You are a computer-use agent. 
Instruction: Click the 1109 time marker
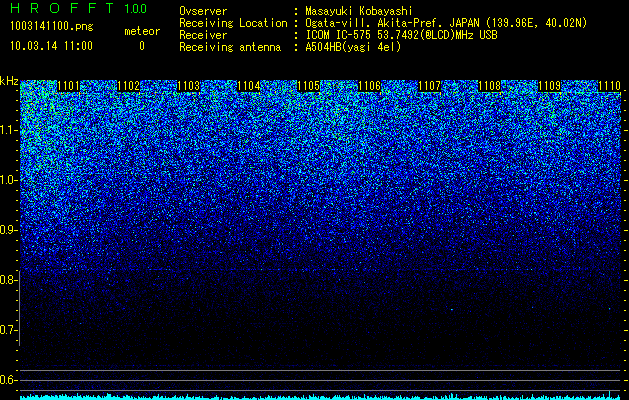click(550, 86)
